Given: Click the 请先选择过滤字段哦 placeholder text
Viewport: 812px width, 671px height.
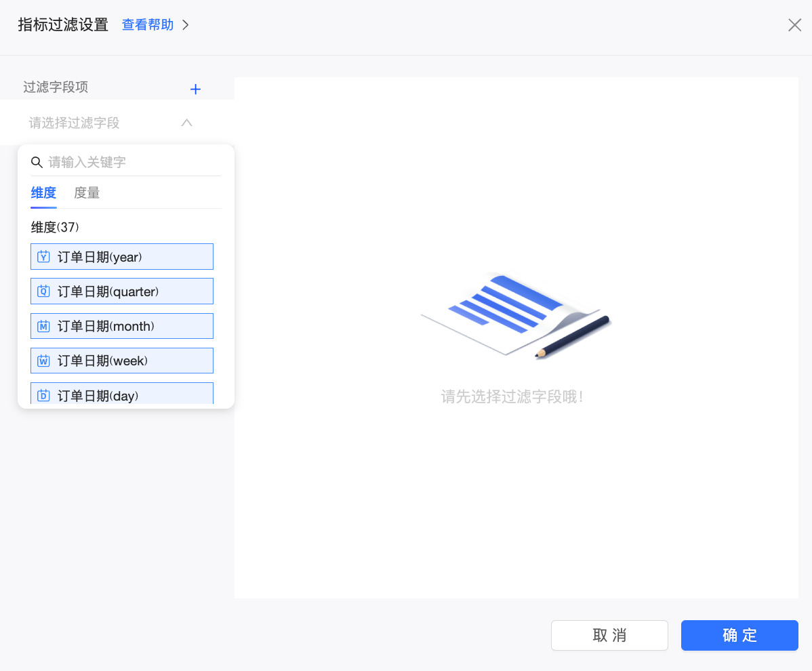Looking at the screenshot, I should 512,396.
